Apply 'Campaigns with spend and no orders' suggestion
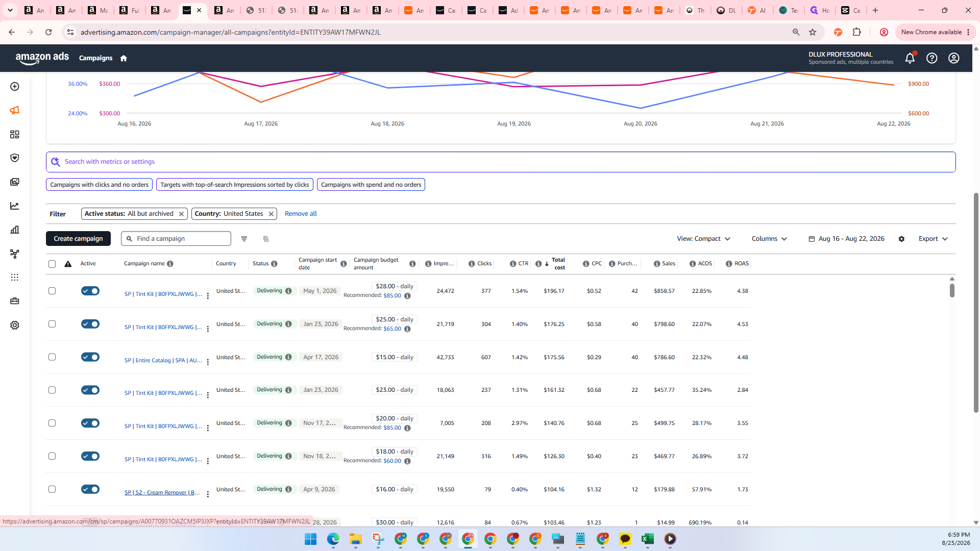 pos(371,185)
